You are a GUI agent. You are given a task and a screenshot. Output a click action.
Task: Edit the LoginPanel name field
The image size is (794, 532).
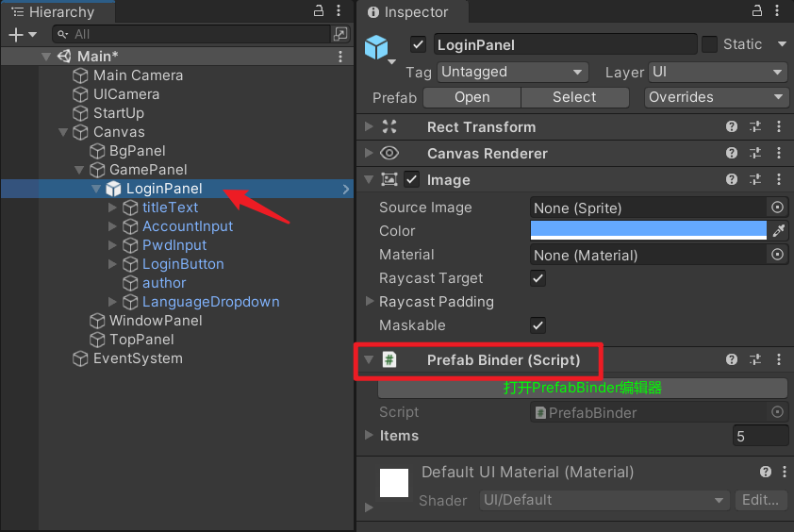click(565, 44)
